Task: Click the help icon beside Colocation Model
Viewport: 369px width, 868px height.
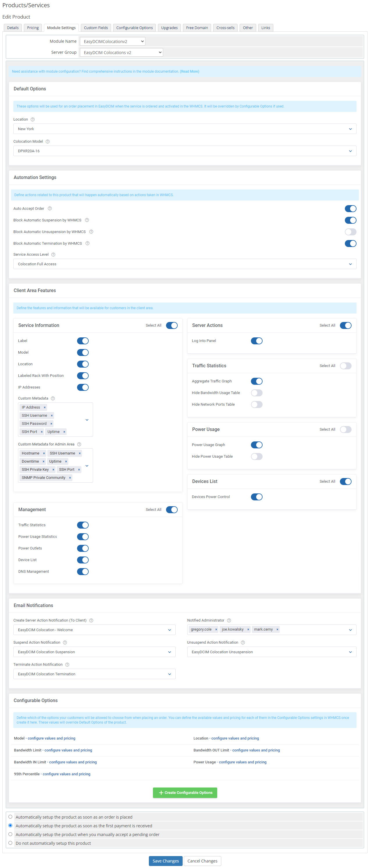Action: 48,142
